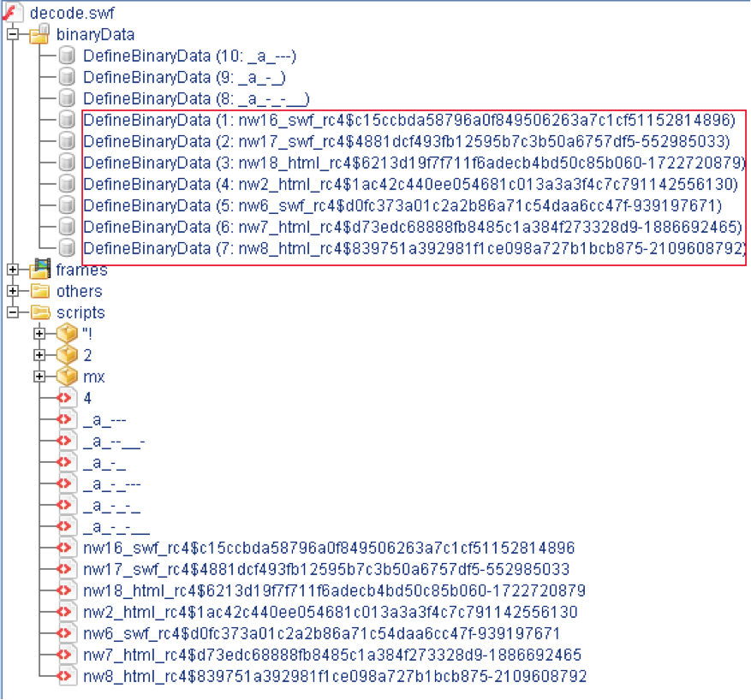Select the decode.swf root item

pyautogui.click(x=72, y=13)
